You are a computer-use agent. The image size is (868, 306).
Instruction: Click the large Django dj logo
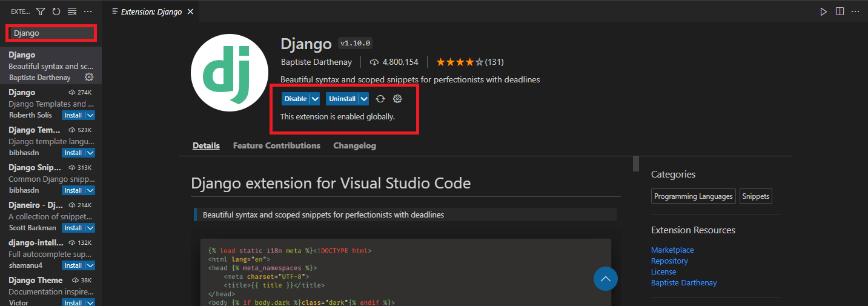click(230, 73)
